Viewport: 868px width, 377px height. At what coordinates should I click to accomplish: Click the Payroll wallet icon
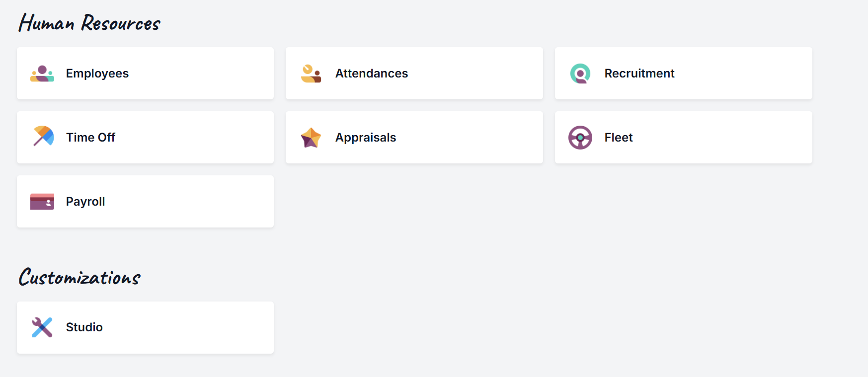click(42, 202)
